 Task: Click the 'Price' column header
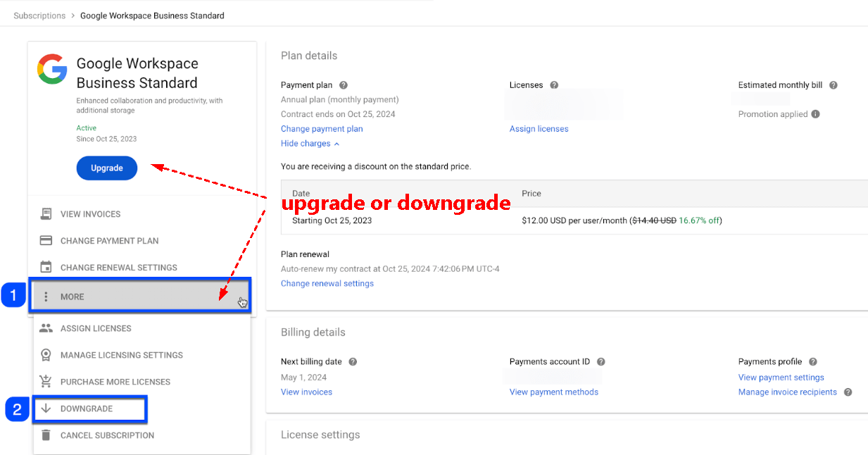pyautogui.click(x=532, y=194)
